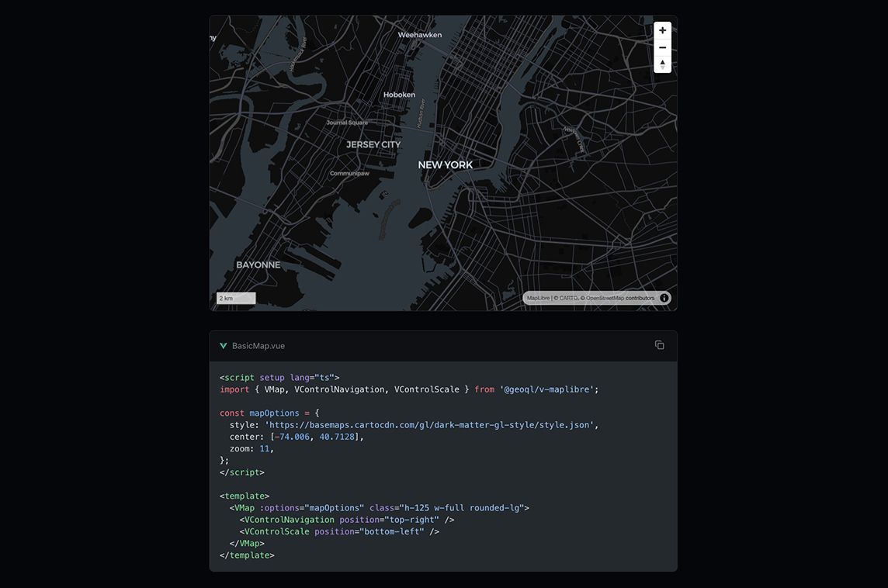Screen dimensions: 888x588
Task: Open the CARTO attribution link
Action: (x=569, y=298)
